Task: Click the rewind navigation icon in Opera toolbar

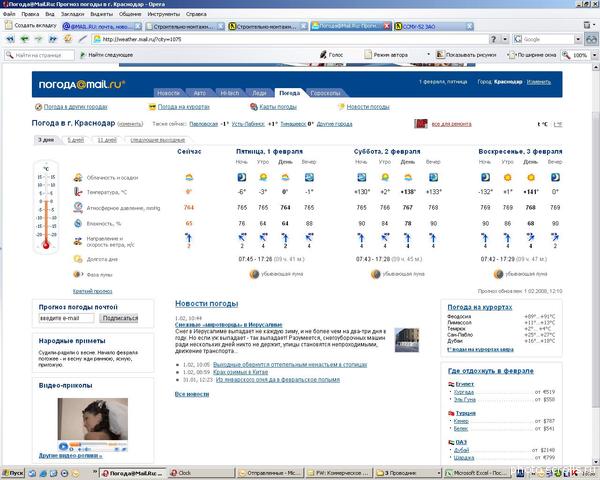Action: click(x=10, y=39)
